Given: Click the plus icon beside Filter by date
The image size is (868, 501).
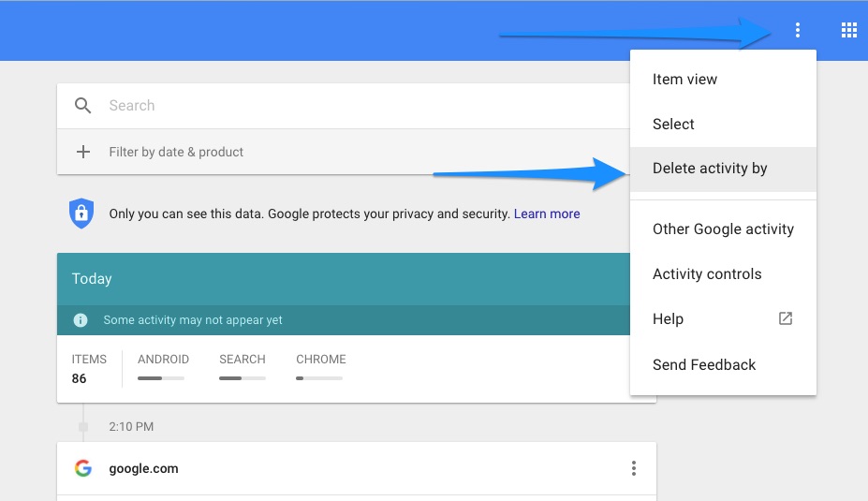Looking at the screenshot, I should (83, 152).
